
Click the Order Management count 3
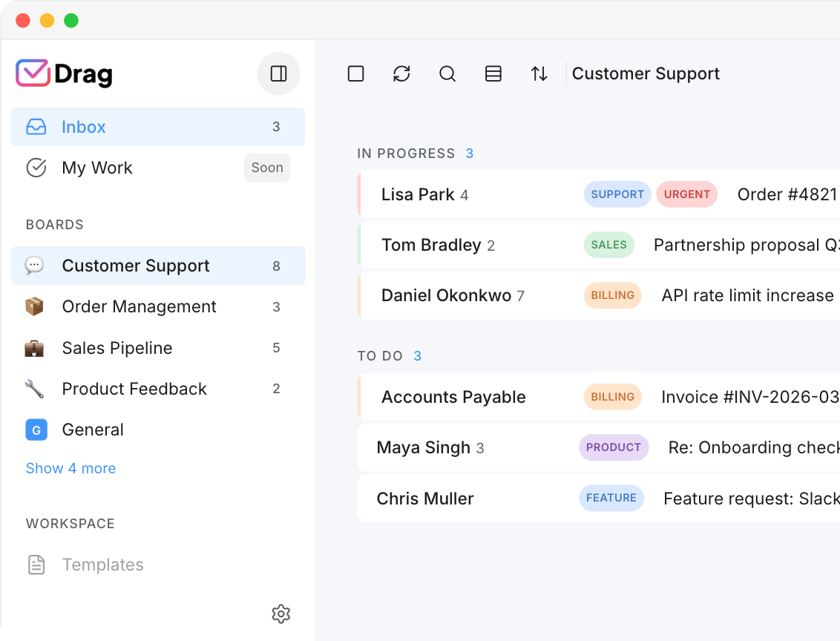(277, 307)
